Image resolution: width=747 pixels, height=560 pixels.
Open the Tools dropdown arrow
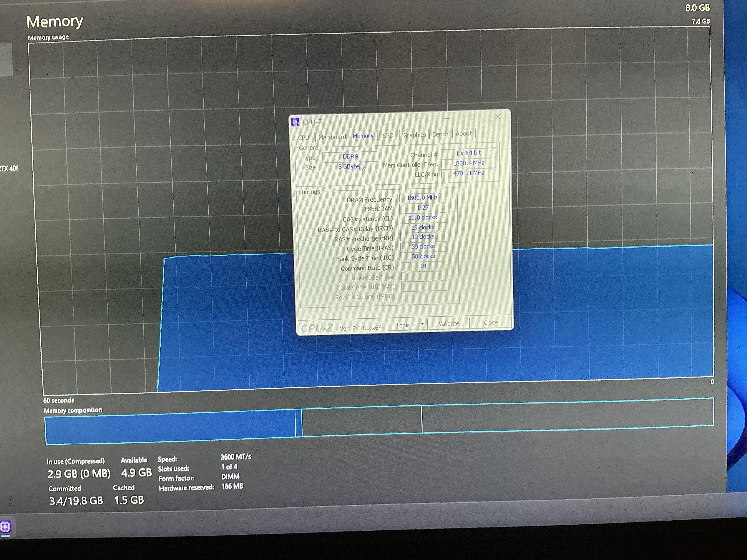click(x=422, y=324)
